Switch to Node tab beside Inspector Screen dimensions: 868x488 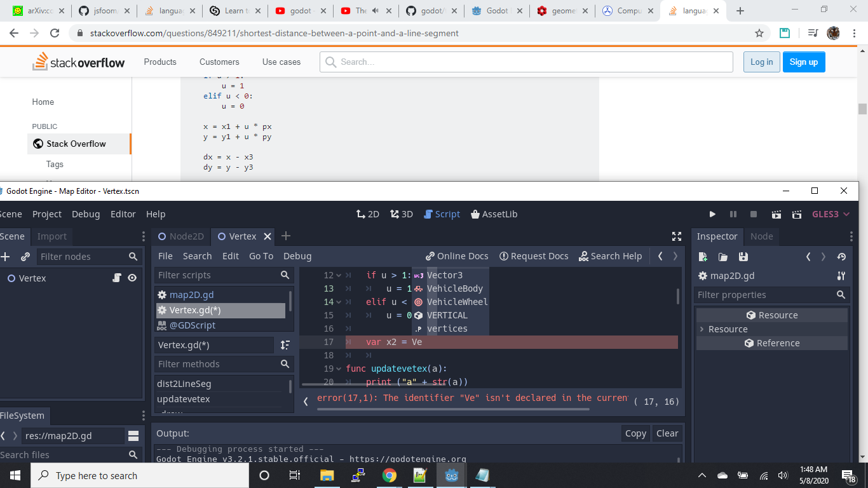coord(761,236)
